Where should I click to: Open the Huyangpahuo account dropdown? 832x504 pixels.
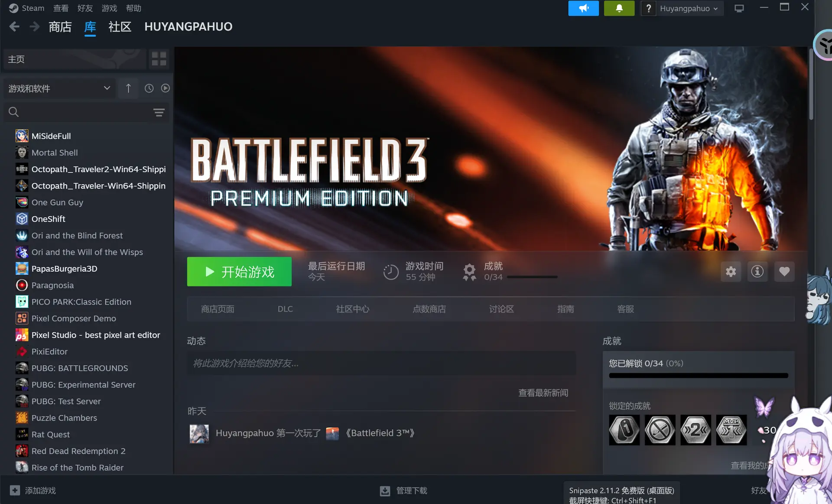tap(689, 8)
